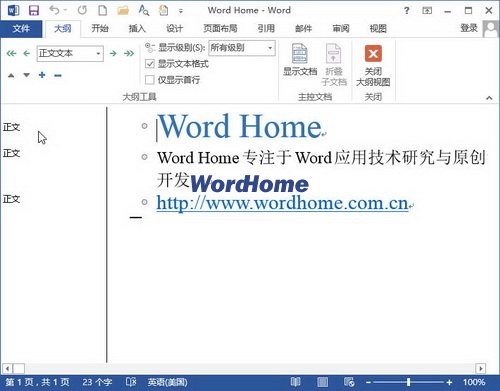
Task: Click the zoom slider handle
Action: coord(408,382)
